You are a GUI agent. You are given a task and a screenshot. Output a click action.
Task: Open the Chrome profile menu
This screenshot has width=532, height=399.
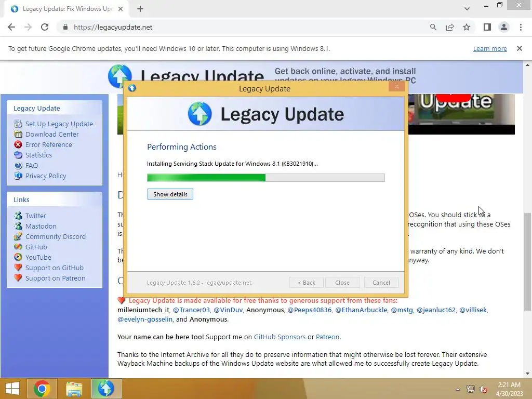click(x=504, y=27)
